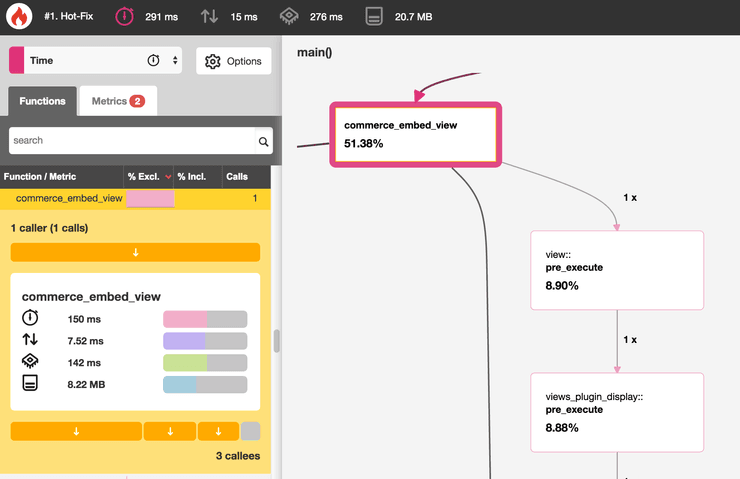Expand the third callee arrow button
Image resolution: width=740 pixels, height=479 pixels.
click(x=218, y=431)
